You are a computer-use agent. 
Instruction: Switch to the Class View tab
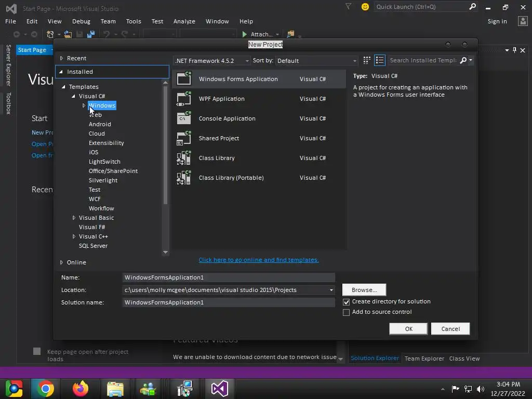[x=464, y=358]
